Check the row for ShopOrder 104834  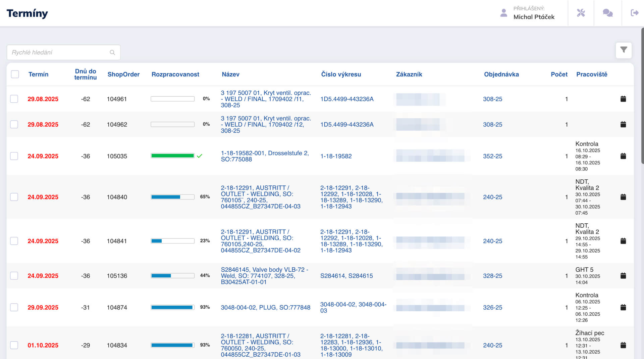coord(14,345)
